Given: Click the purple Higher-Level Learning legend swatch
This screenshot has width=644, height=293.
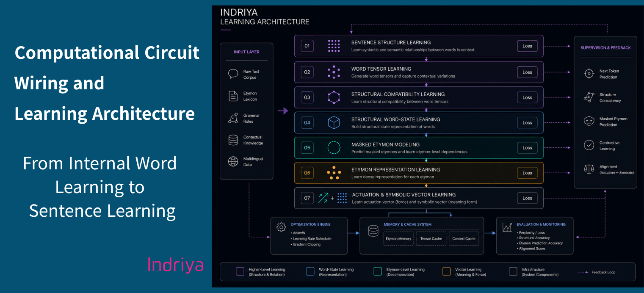Looking at the screenshot, I should point(240,271).
